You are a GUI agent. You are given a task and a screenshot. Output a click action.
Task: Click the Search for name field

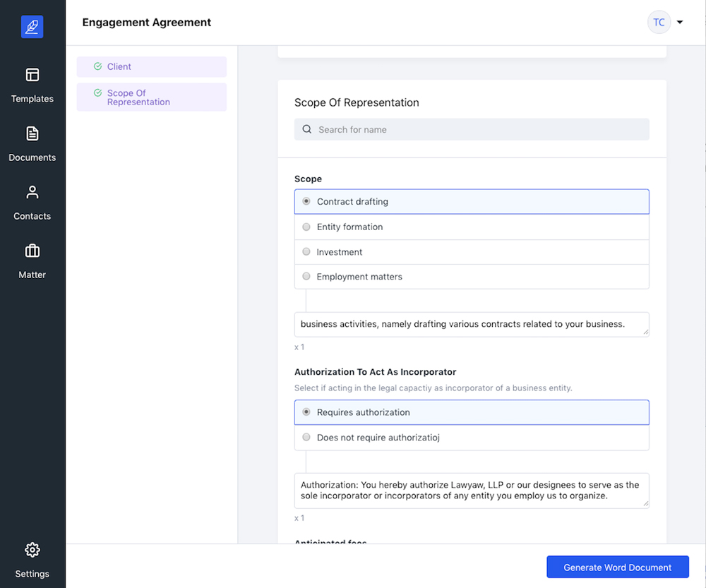480,129
